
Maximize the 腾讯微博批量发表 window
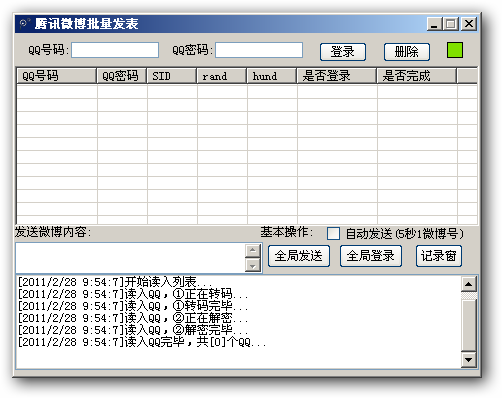coord(451,24)
